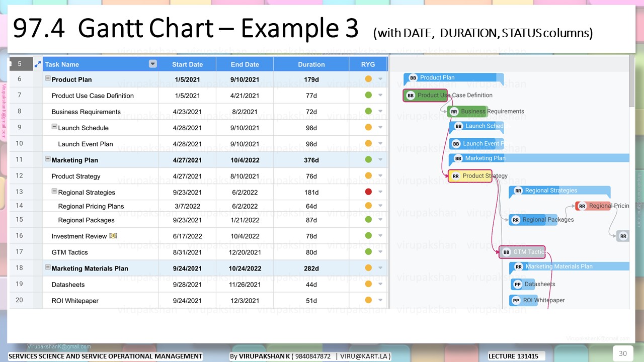
Task: Click BB avatar on Launch Event Plan bar
Action: click(456, 144)
